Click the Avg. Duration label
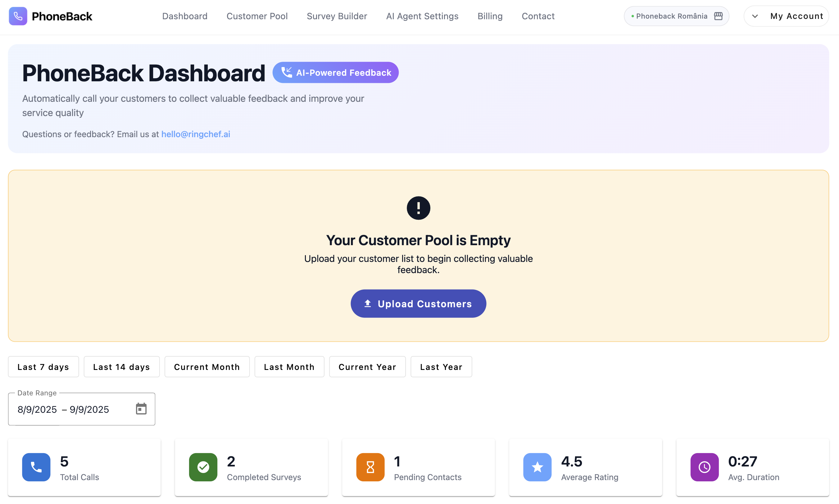 (x=754, y=477)
